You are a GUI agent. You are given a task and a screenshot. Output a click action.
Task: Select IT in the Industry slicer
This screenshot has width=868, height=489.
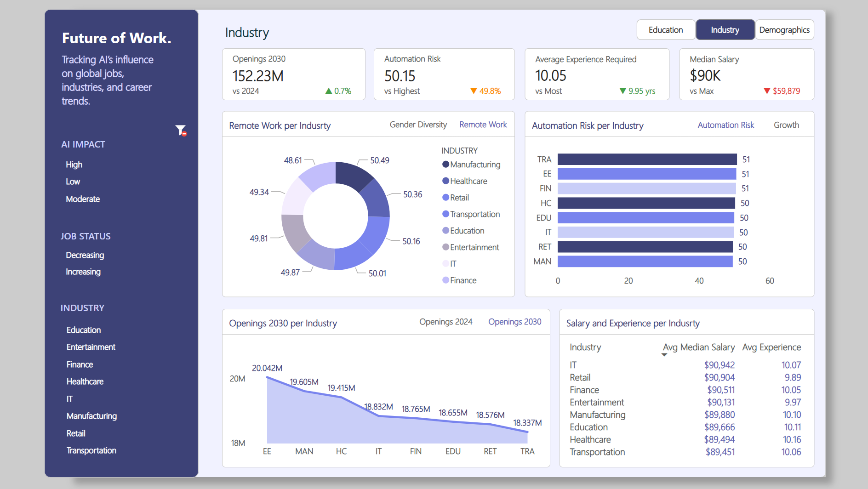click(x=69, y=399)
